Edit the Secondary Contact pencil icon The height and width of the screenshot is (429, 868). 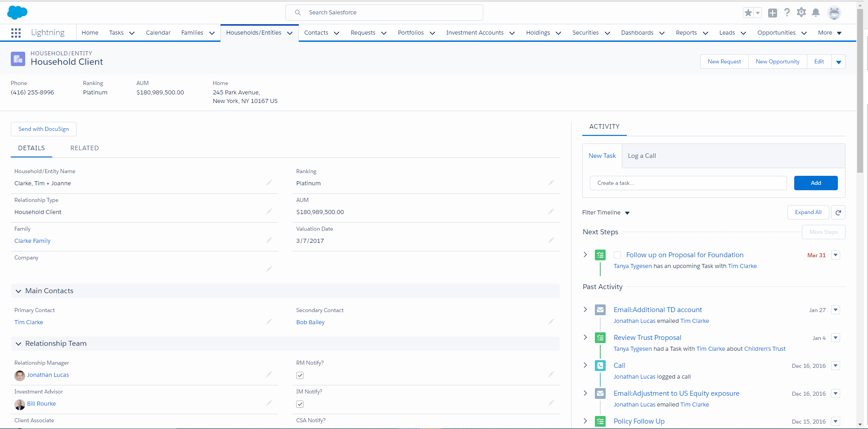(x=551, y=322)
